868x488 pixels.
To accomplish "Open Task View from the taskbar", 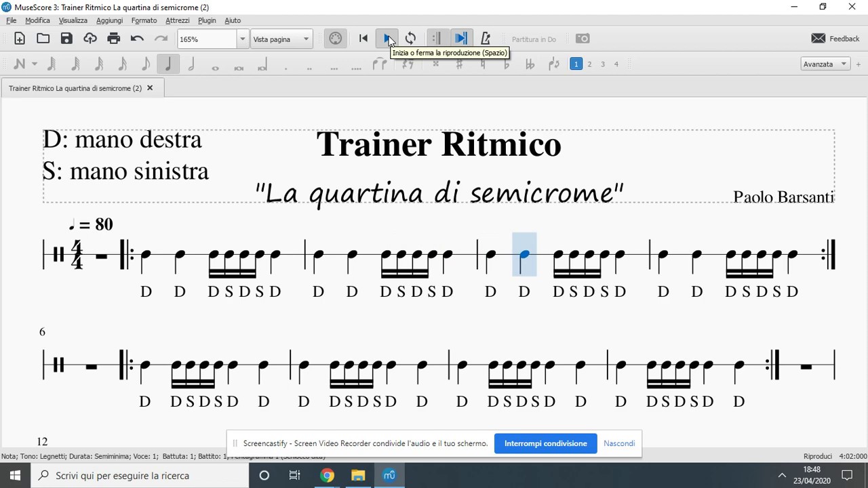I will [294, 475].
